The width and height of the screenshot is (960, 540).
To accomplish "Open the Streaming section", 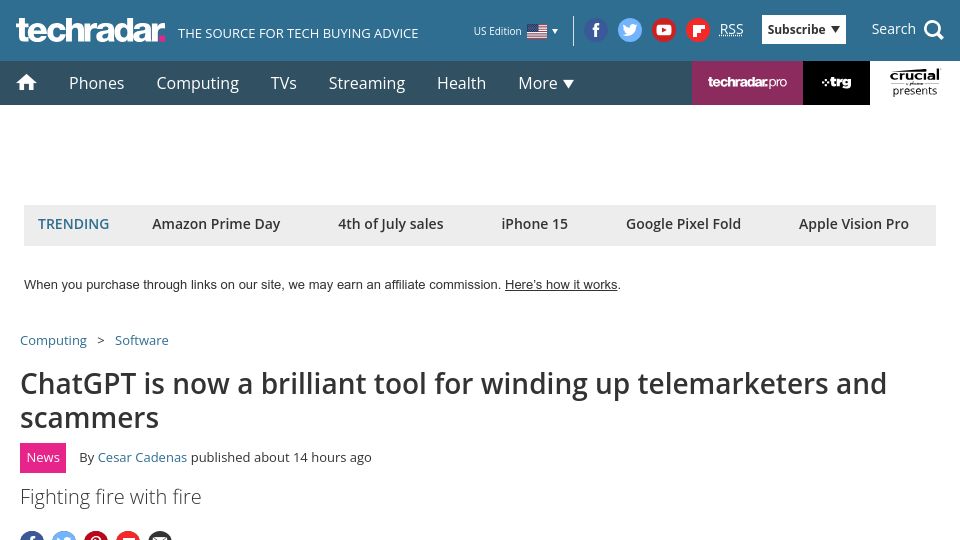I will coord(367,83).
